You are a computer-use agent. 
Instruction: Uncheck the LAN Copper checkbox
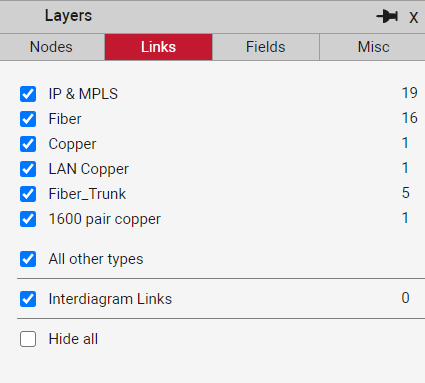coord(28,169)
